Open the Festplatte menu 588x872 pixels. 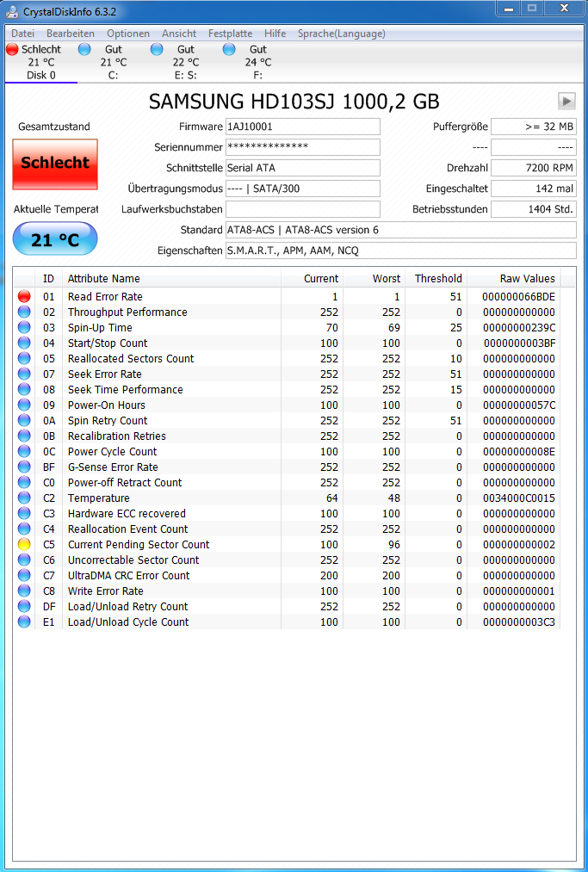point(231,34)
